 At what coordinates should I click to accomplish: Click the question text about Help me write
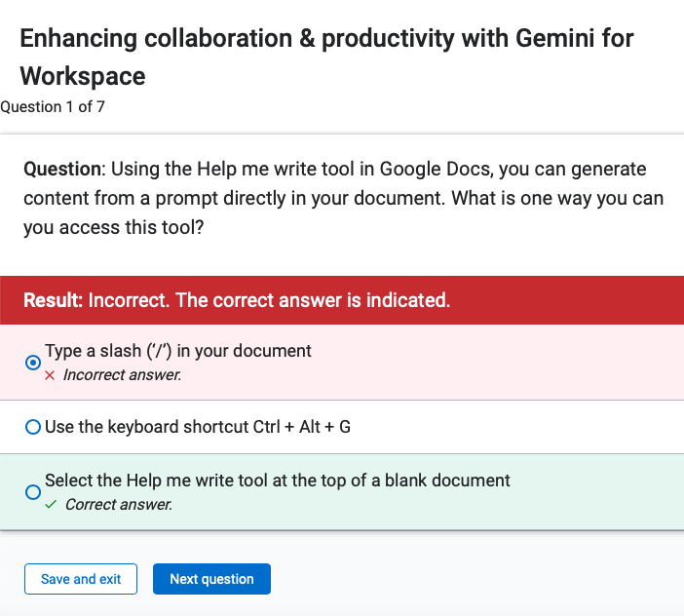(x=344, y=199)
